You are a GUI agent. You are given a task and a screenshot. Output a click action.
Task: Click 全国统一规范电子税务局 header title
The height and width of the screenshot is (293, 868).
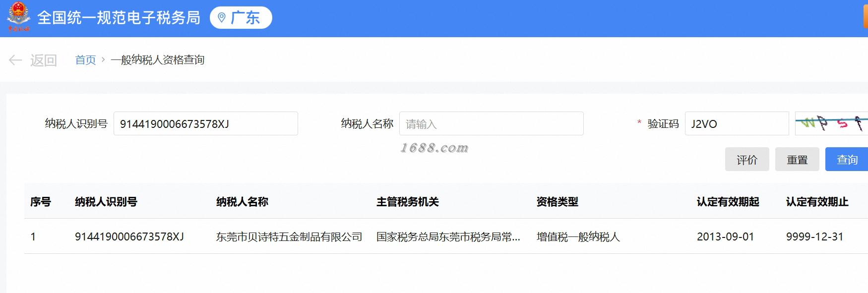[119, 18]
